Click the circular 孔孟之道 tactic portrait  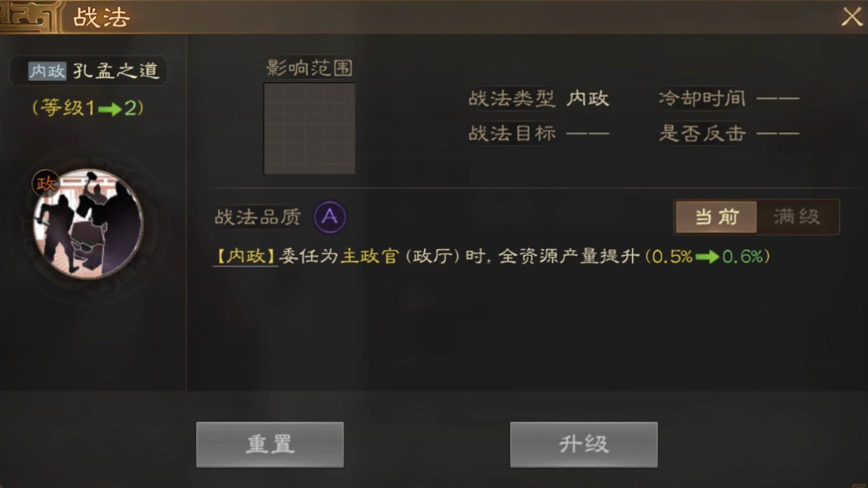pyautogui.click(x=88, y=224)
